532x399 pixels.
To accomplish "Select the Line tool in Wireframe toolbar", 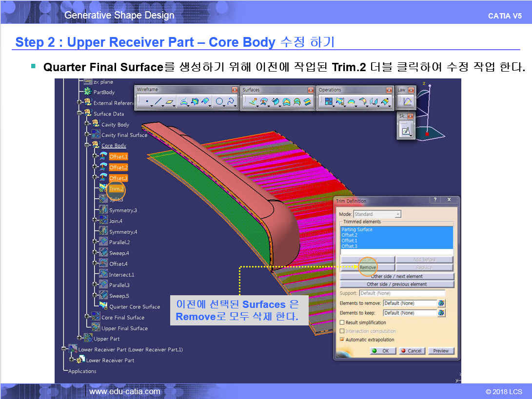I will [158, 102].
